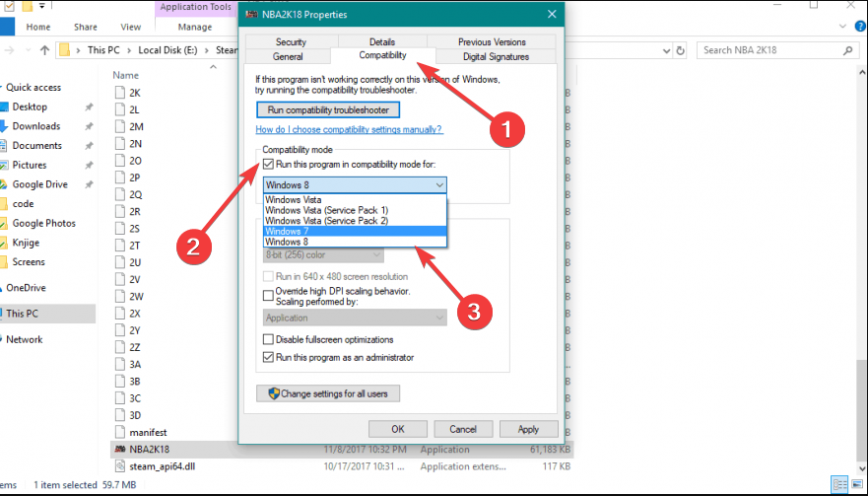The width and height of the screenshot is (868, 496).
Task: Click Run compatibility troubleshooter button
Action: tap(328, 109)
